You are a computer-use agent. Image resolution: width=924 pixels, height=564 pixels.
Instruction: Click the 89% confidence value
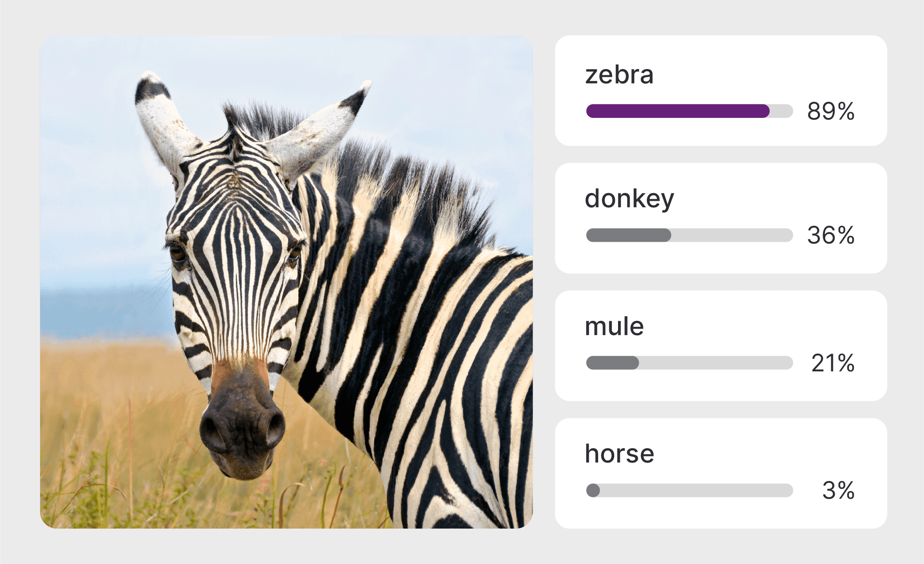point(831,111)
